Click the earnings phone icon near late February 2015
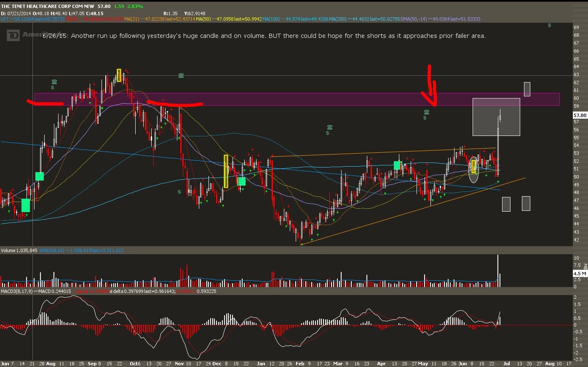 coord(329,127)
